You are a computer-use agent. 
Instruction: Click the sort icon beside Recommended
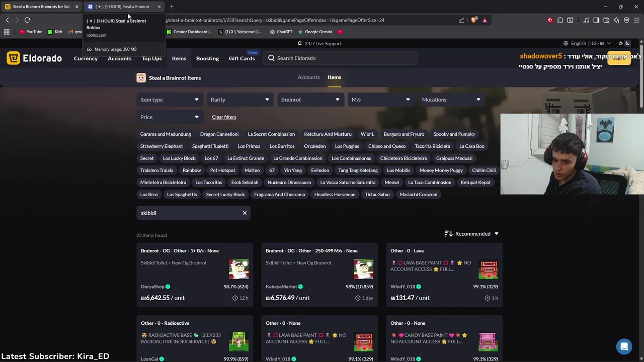coord(448,234)
